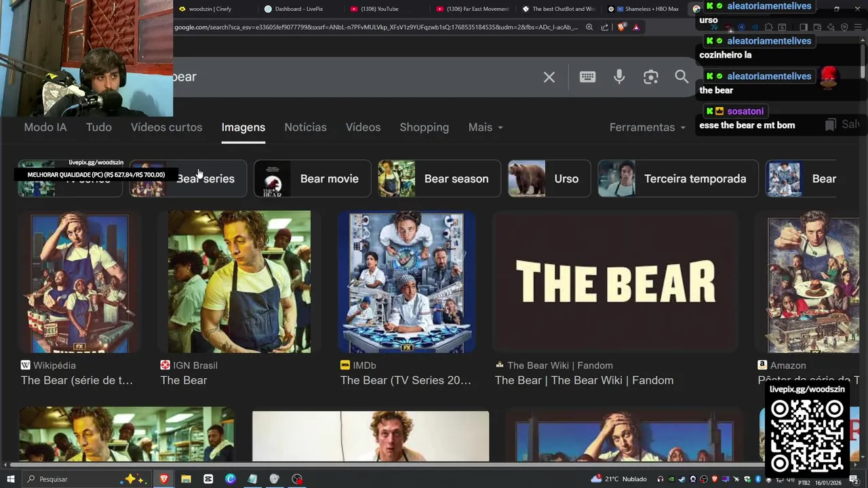
Task: Submit search with the magnifying glass icon
Action: point(682,77)
